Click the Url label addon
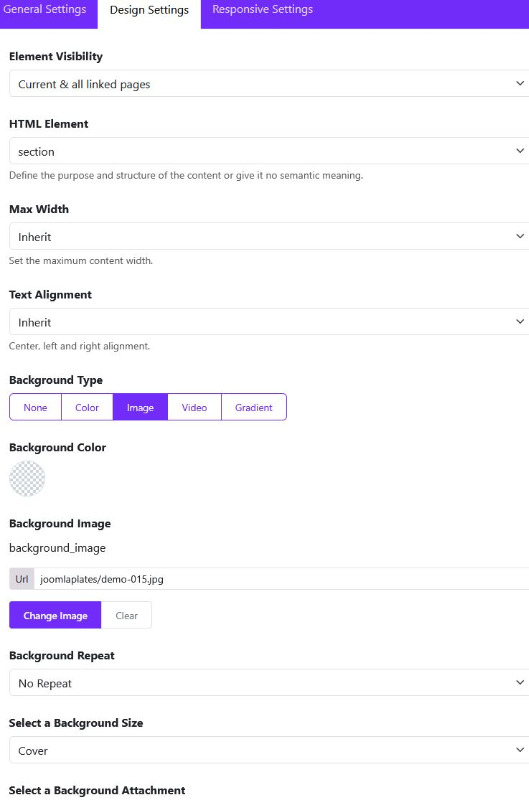The width and height of the screenshot is (529, 800). pyautogui.click(x=21, y=579)
